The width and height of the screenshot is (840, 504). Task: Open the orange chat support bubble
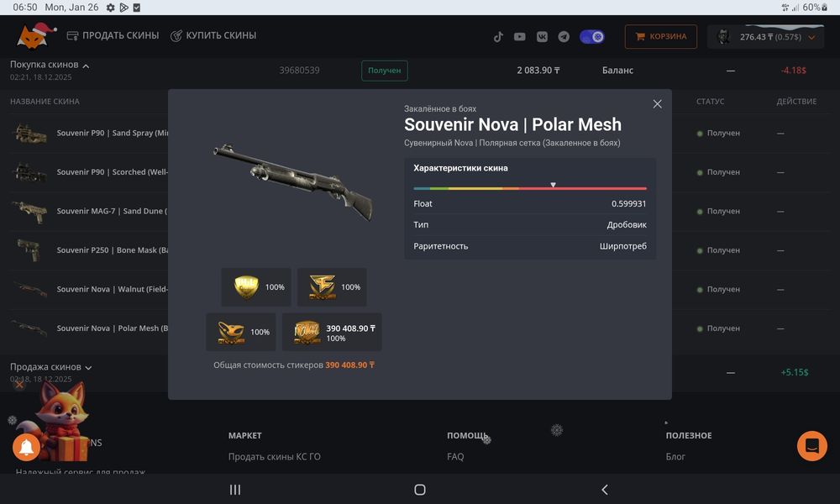[x=811, y=445]
